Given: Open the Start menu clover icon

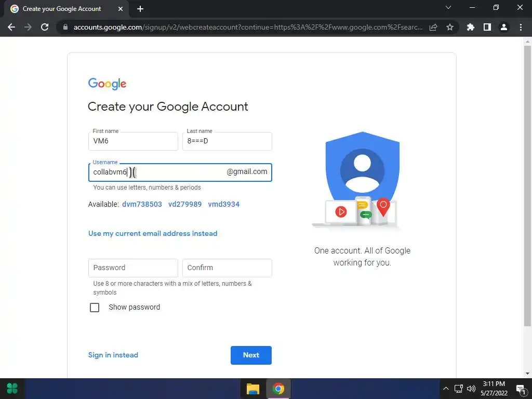Looking at the screenshot, I should point(12,389).
